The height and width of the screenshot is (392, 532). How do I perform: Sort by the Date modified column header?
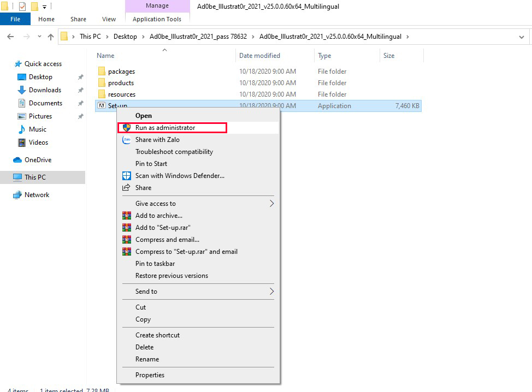(x=259, y=56)
